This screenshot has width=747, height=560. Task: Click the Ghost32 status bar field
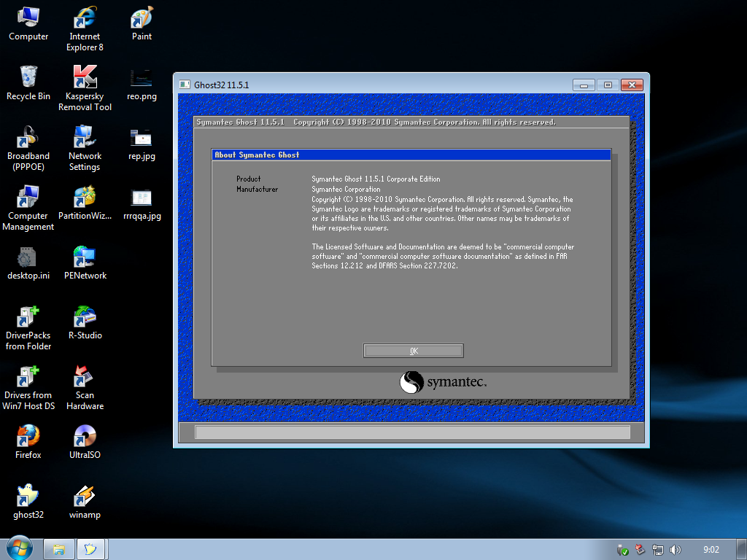coord(413,432)
